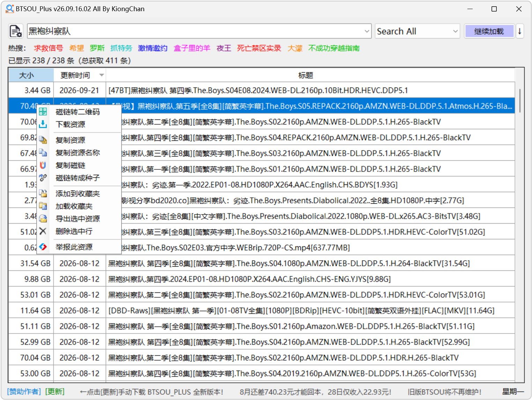
Task: Choose 加载收藏夹 menu entry
Action: [79, 206]
